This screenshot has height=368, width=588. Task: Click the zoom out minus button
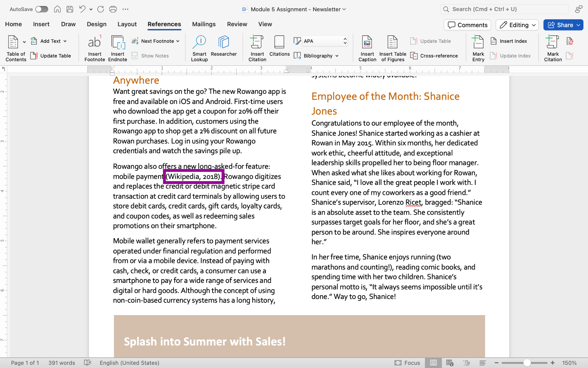click(x=496, y=363)
